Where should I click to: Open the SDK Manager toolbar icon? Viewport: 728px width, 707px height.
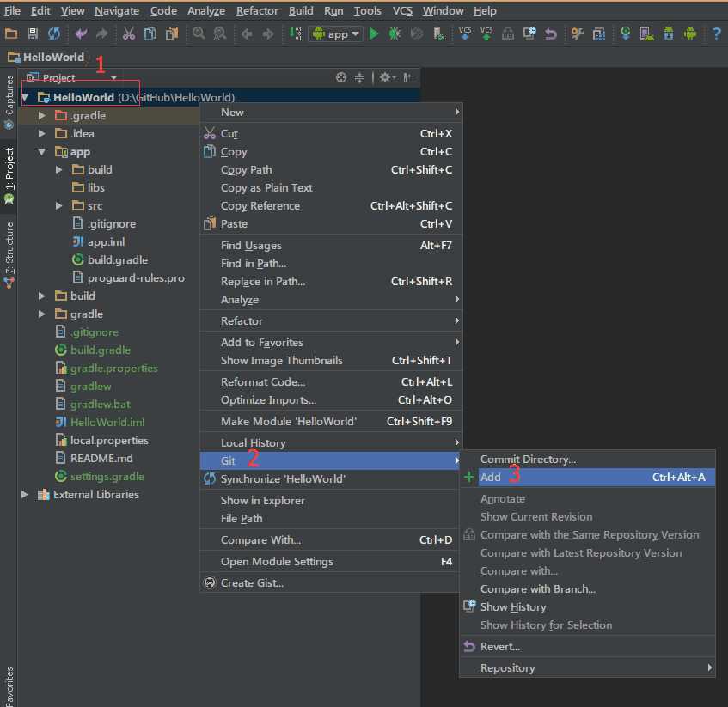pos(668,34)
